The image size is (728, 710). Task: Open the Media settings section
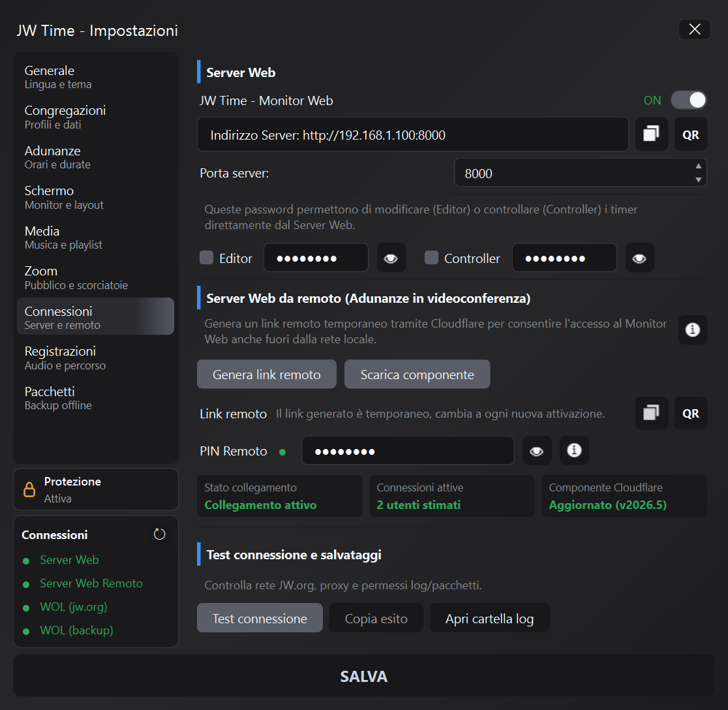[96, 238]
